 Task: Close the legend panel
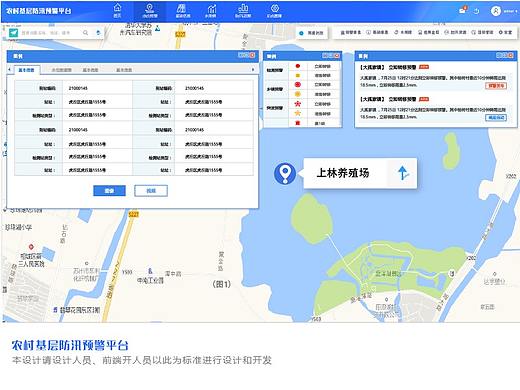pyautogui.click(x=337, y=56)
